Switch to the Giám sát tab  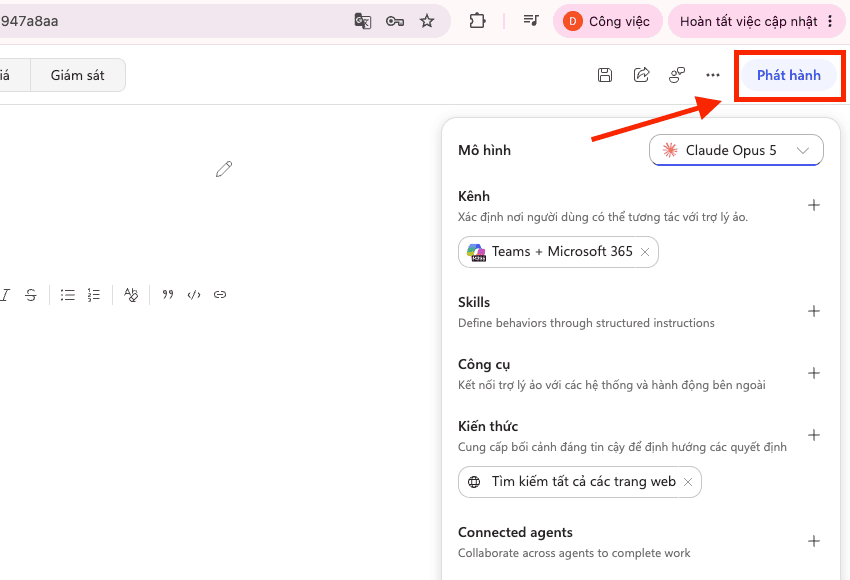pos(78,75)
